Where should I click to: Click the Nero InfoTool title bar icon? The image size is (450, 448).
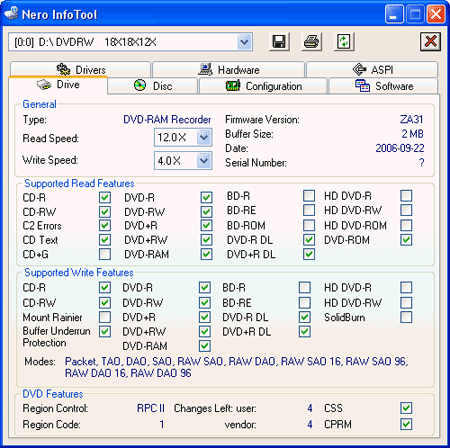11,13
